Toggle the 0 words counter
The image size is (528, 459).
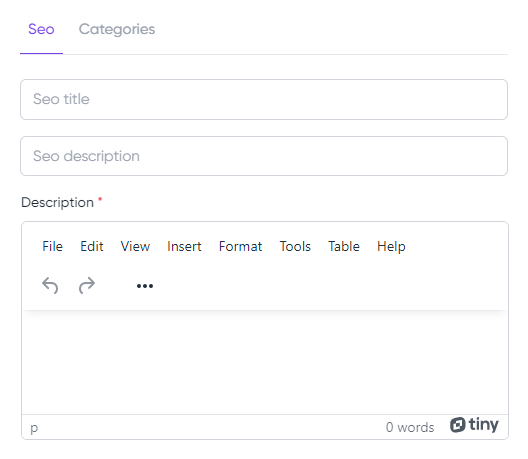[x=410, y=427]
